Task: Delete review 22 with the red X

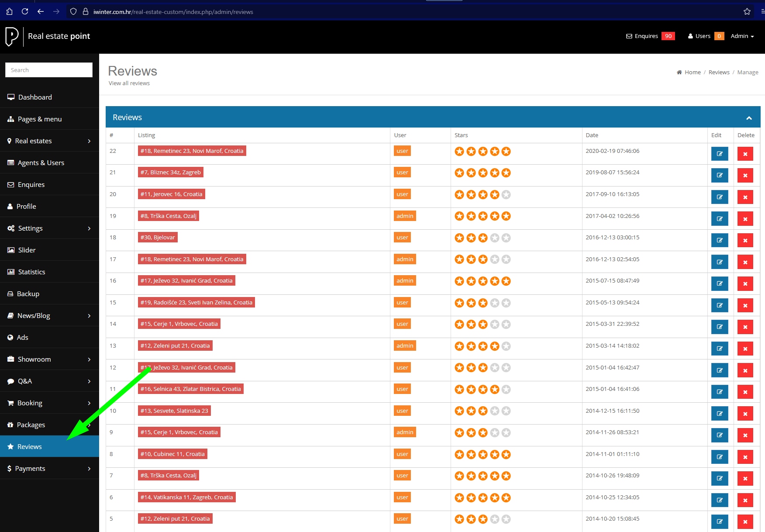Action: click(x=745, y=154)
